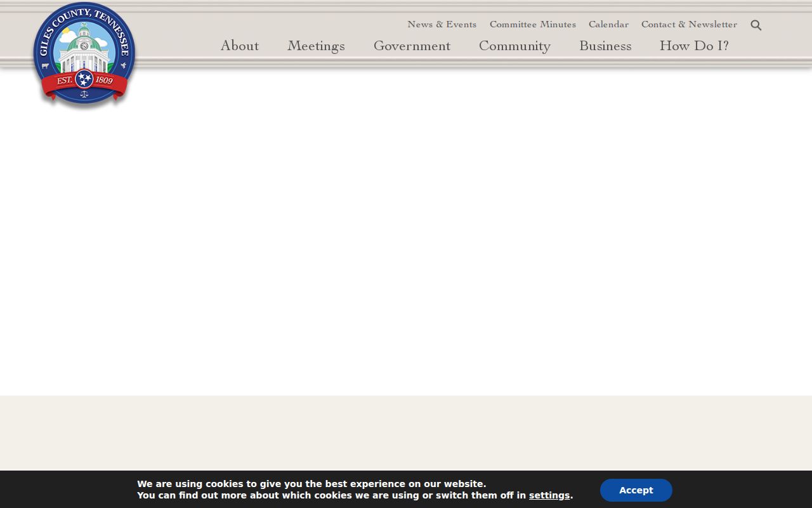Open Contact & Newsletter link
The height and width of the screenshot is (508, 812).
(689, 24)
